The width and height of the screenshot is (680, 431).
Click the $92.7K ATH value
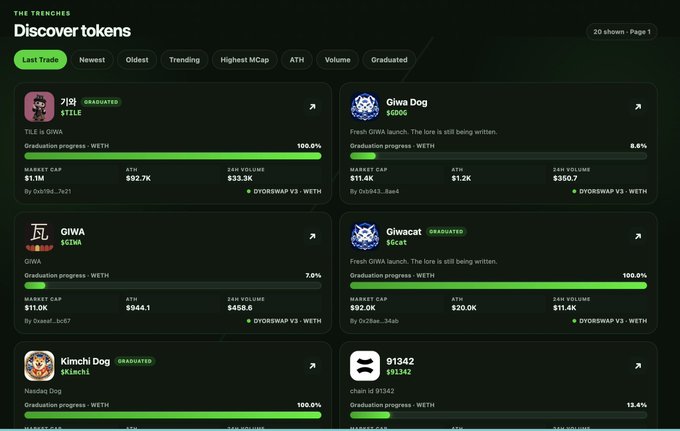tap(138, 178)
